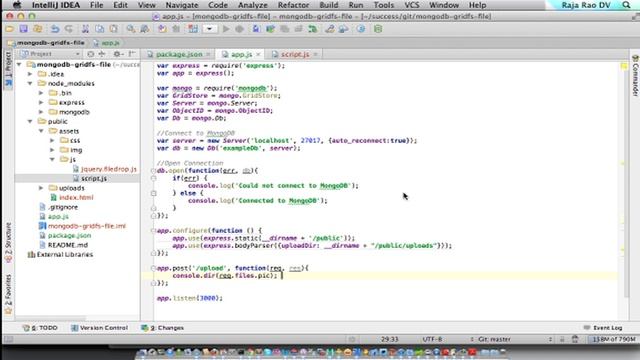
Task: Collapse the app.post code block fold marker
Action: point(153,268)
